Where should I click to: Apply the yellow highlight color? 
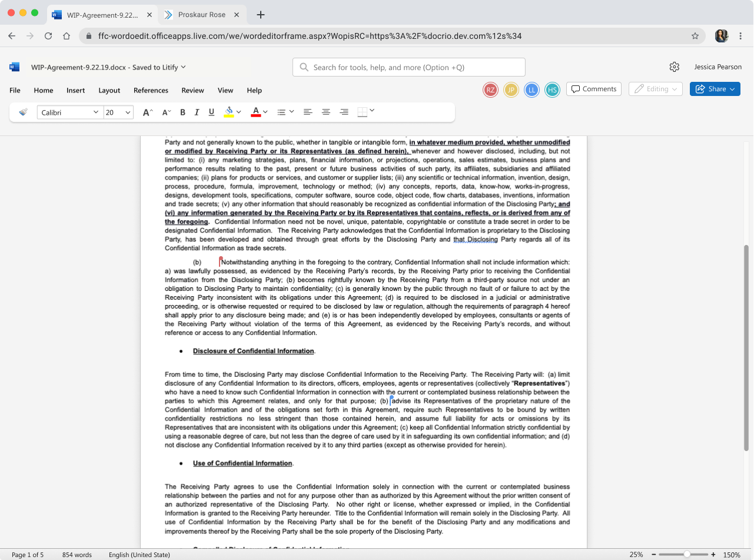tap(229, 112)
